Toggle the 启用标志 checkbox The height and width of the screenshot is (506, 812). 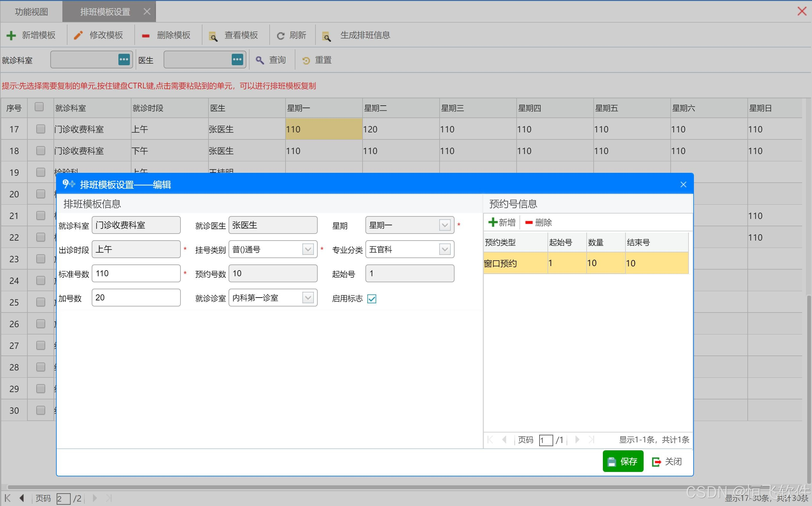click(371, 299)
